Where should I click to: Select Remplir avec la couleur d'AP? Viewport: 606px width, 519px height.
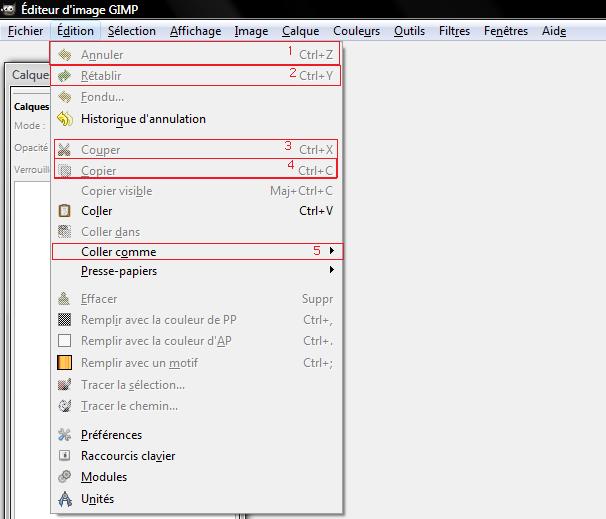[x=197, y=341]
